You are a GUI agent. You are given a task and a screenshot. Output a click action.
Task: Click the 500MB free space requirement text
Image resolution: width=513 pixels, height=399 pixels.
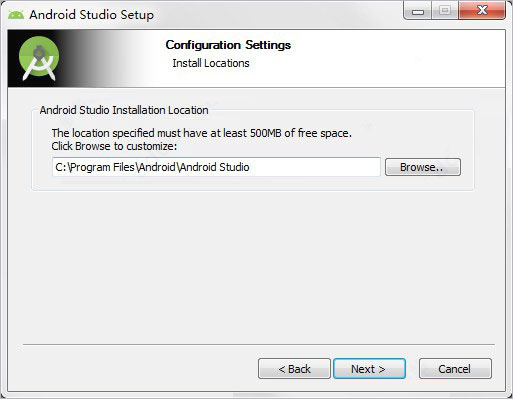point(202,133)
